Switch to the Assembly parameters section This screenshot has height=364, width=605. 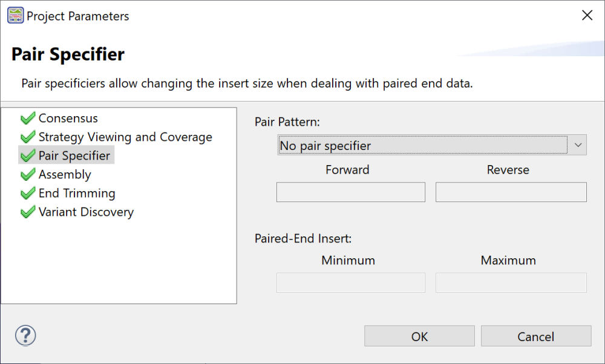click(x=64, y=174)
